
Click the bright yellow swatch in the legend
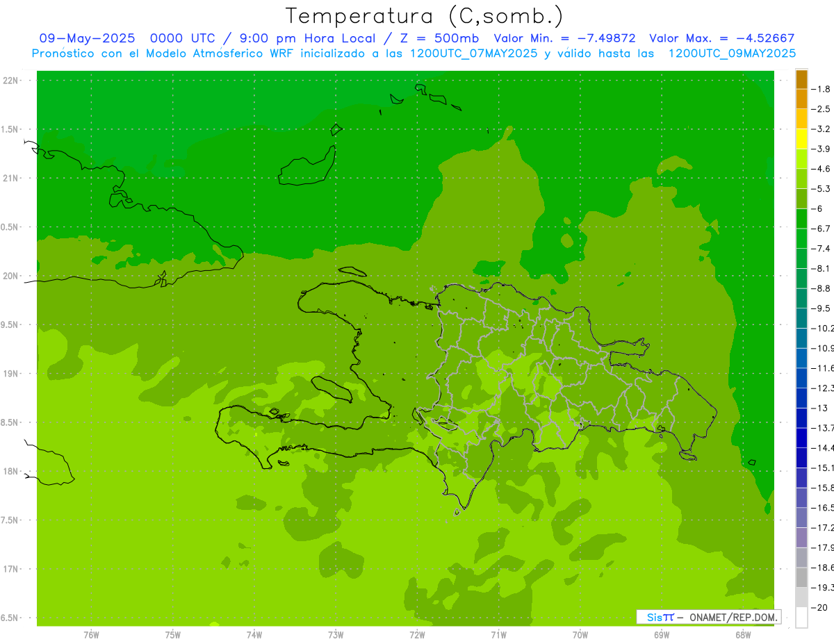click(x=801, y=139)
